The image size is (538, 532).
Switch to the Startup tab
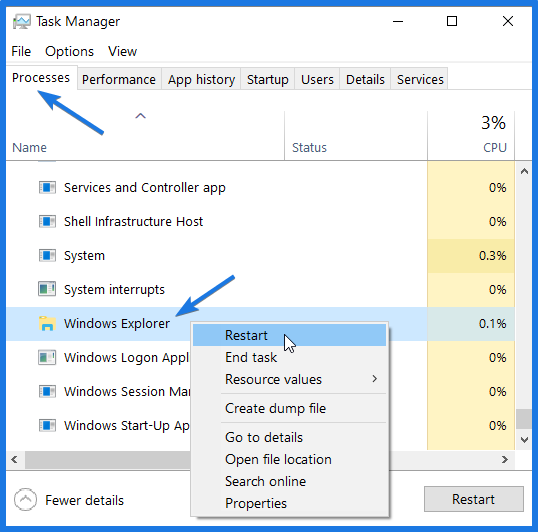(268, 80)
